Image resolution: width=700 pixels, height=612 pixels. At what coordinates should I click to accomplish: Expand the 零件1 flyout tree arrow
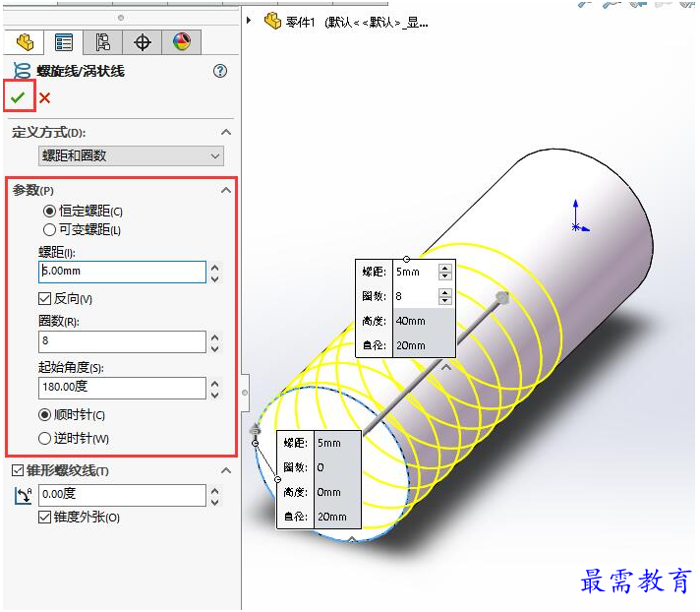tap(249, 20)
